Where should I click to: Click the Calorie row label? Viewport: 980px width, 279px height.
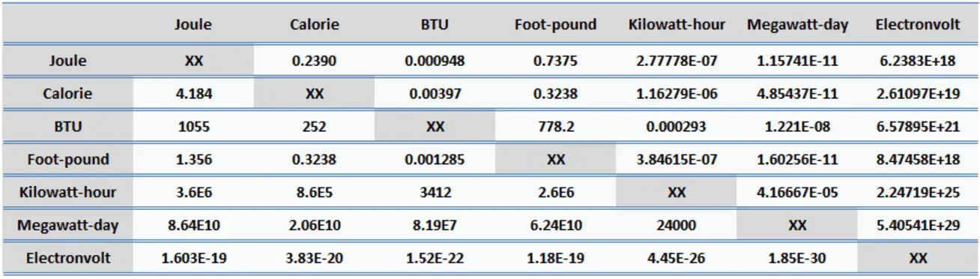(x=67, y=94)
